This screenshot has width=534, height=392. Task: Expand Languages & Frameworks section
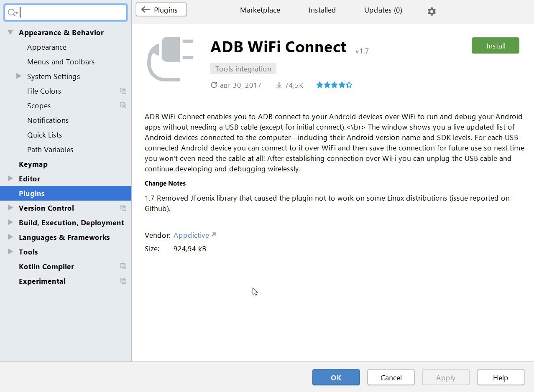tap(10, 237)
